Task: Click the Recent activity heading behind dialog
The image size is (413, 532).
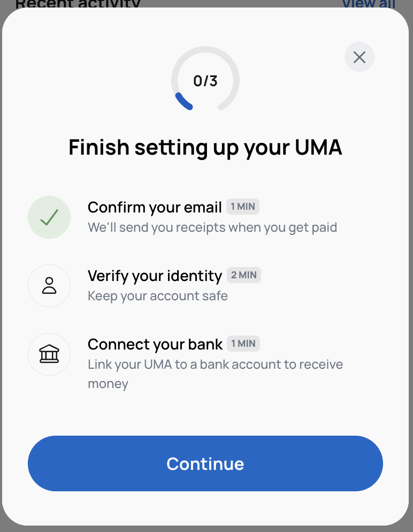Action: pos(78,4)
